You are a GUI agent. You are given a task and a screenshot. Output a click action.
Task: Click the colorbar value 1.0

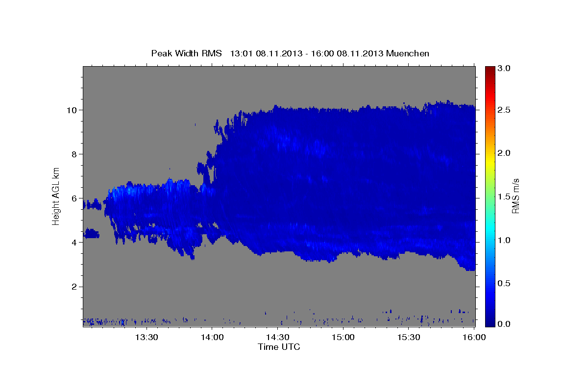tap(505, 240)
